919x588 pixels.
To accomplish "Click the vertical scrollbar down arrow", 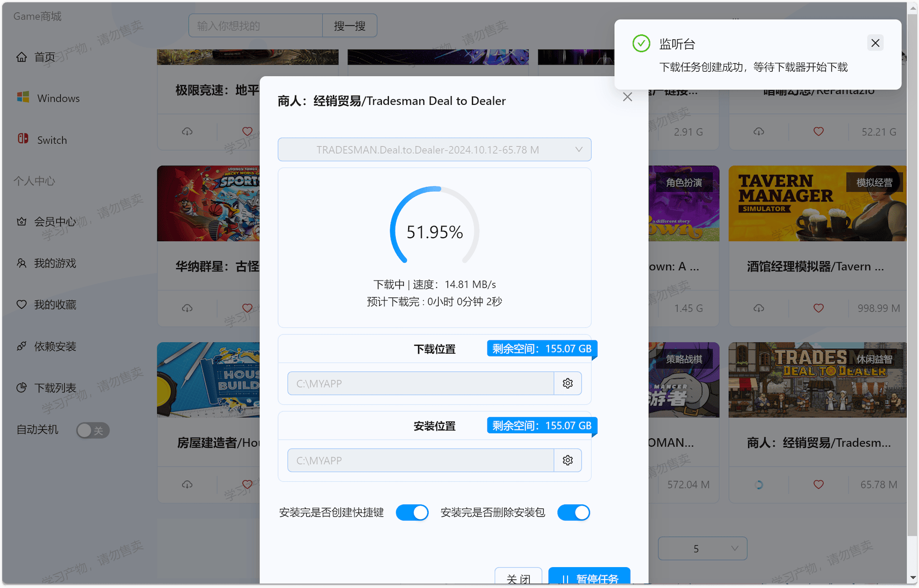I will tap(912, 578).
